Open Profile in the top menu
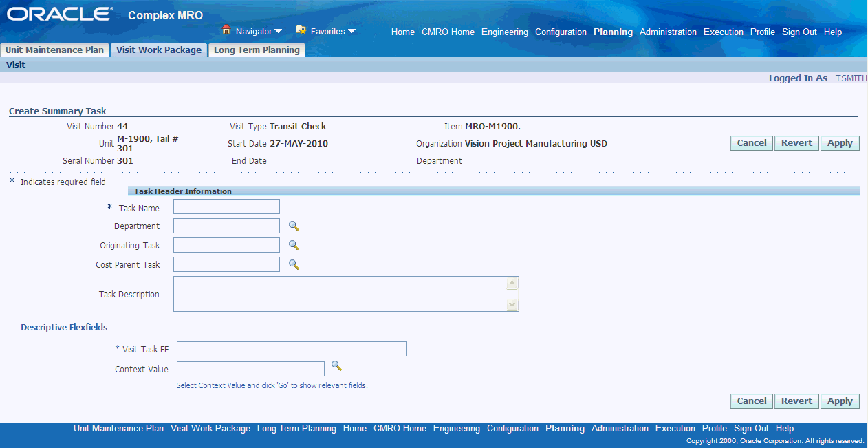Viewport: 868px width, 448px height. pos(763,32)
